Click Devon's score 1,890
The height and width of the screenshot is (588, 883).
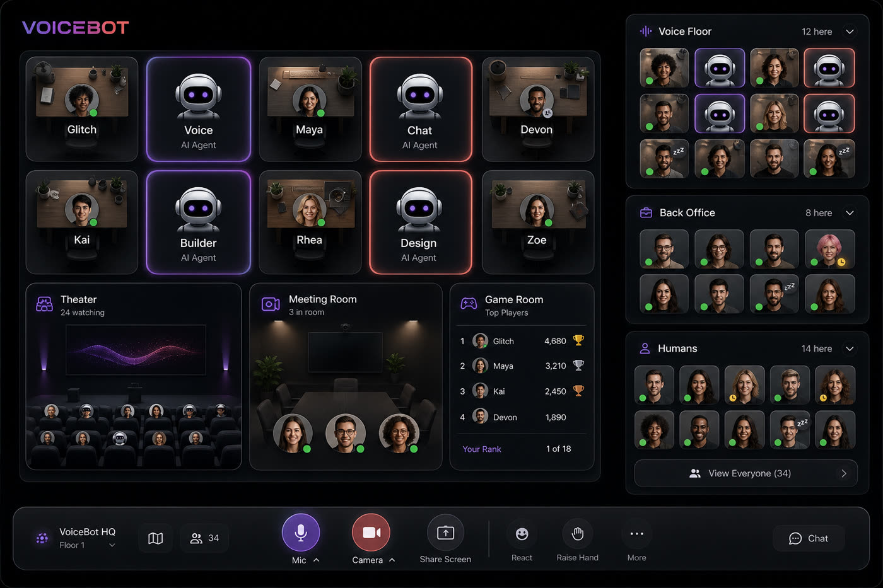[556, 417]
